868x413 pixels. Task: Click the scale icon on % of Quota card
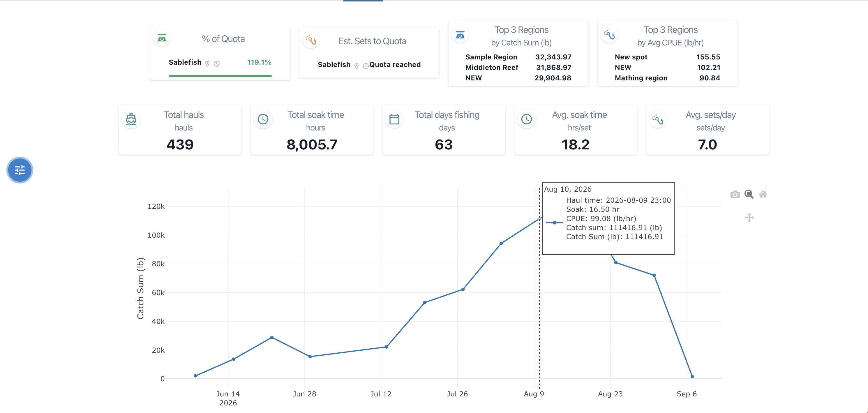pyautogui.click(x=162, y=38)
